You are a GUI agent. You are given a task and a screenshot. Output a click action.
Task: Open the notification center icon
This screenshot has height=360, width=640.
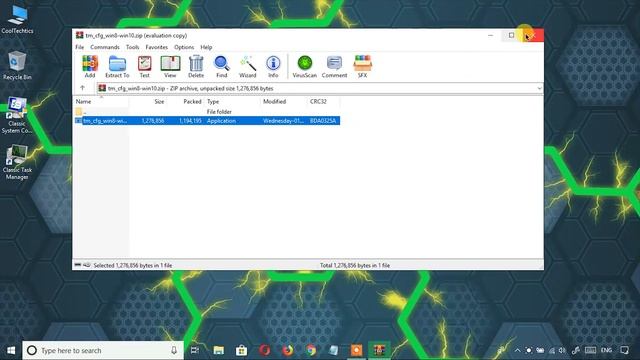624,350
